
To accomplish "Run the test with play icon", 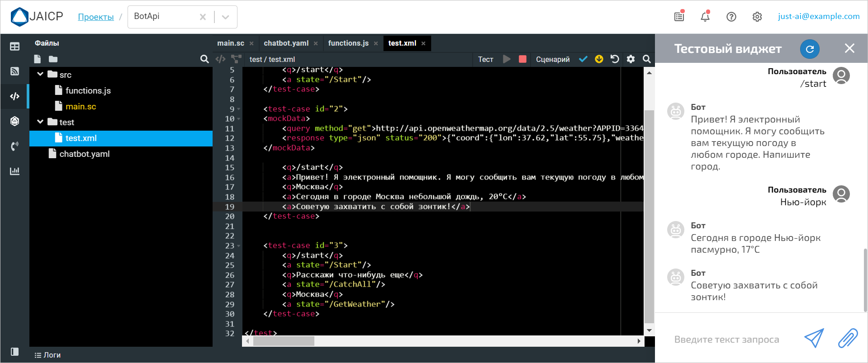I will (x=507, y=59).
